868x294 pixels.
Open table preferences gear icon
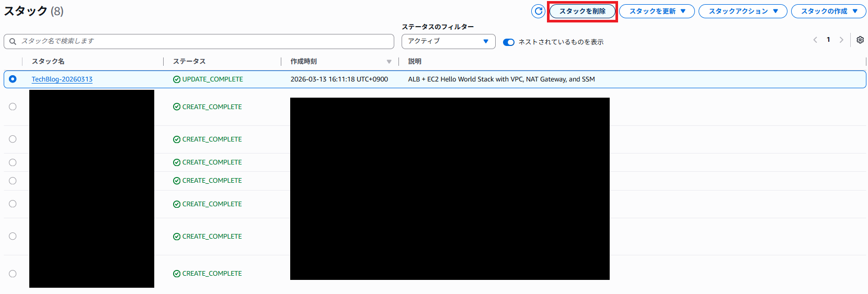[x=860, y=40]
